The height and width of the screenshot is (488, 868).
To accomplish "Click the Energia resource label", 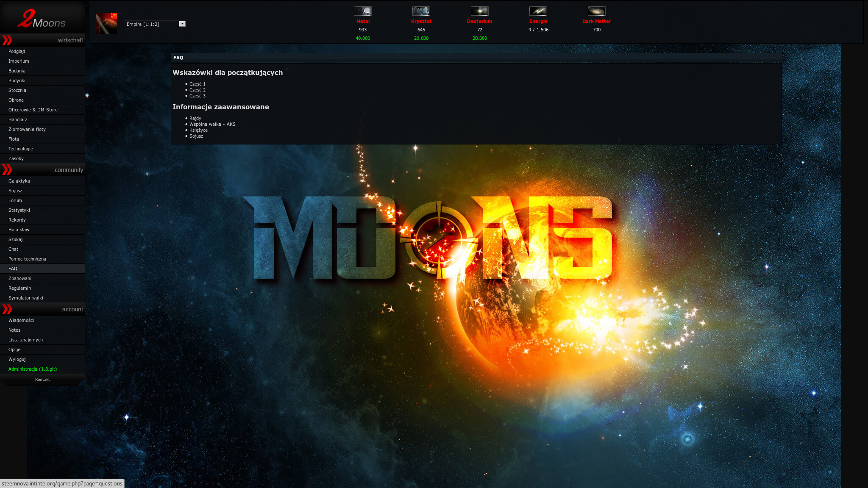I will point(538,21).
